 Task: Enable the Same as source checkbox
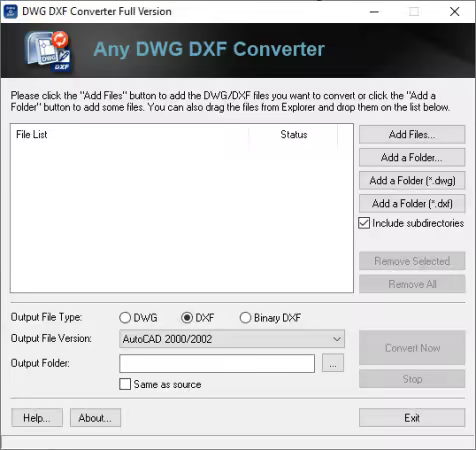pos(125,384)
